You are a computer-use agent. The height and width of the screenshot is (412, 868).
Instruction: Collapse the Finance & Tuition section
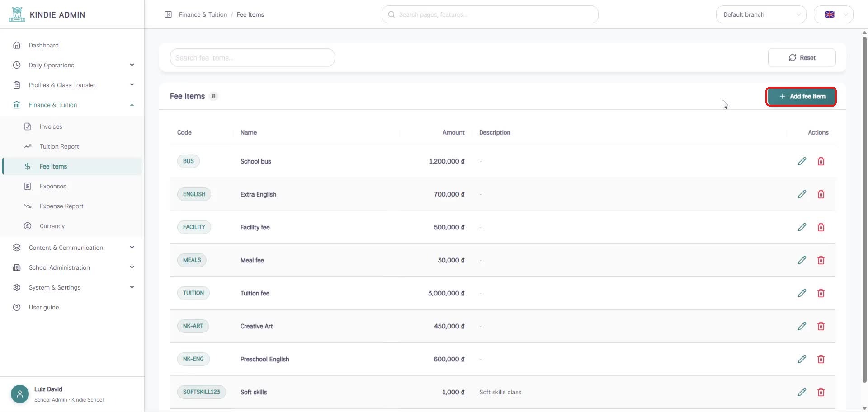tap(72, 105)
